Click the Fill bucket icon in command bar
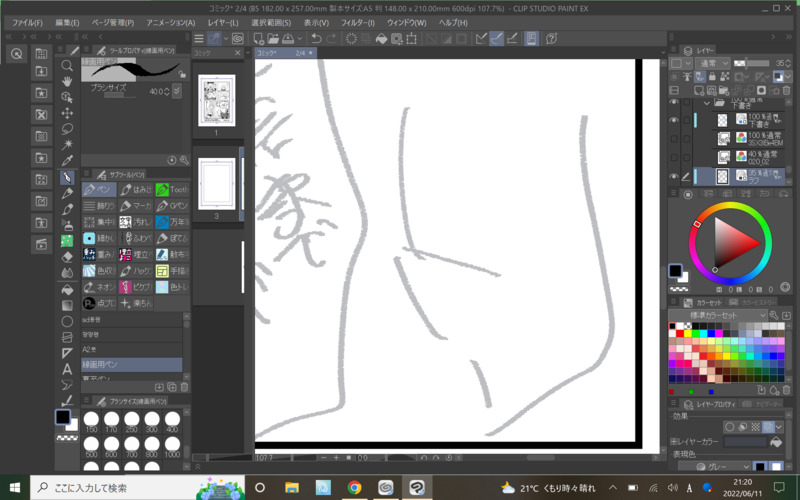 (381, 39)
